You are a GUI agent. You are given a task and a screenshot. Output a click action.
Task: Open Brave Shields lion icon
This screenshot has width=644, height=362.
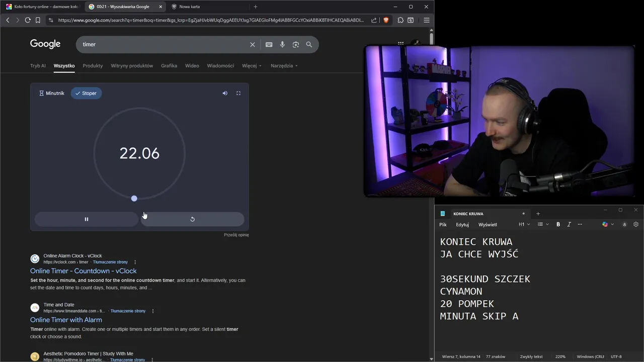click(x=386, y=20)
